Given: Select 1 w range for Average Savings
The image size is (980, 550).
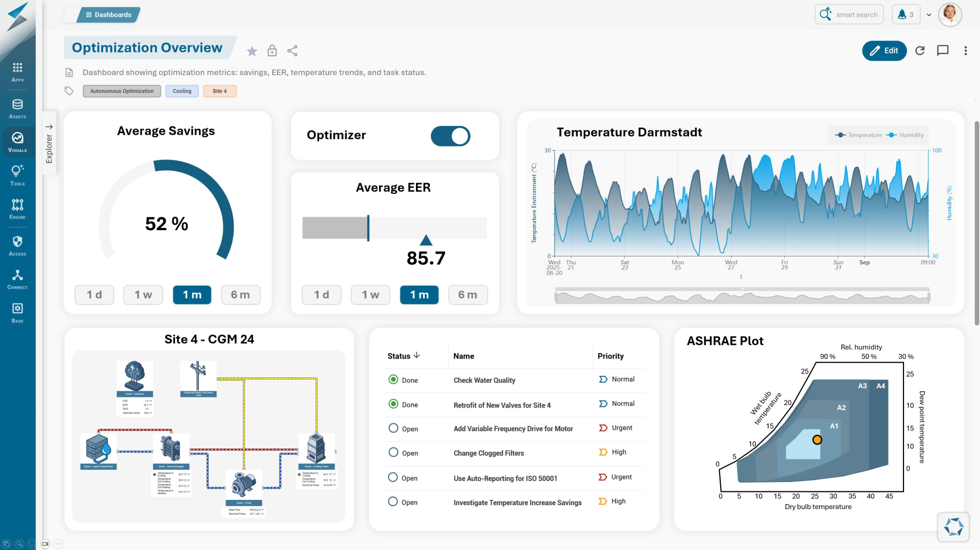Looking at the screenshot, I should 143,295.
